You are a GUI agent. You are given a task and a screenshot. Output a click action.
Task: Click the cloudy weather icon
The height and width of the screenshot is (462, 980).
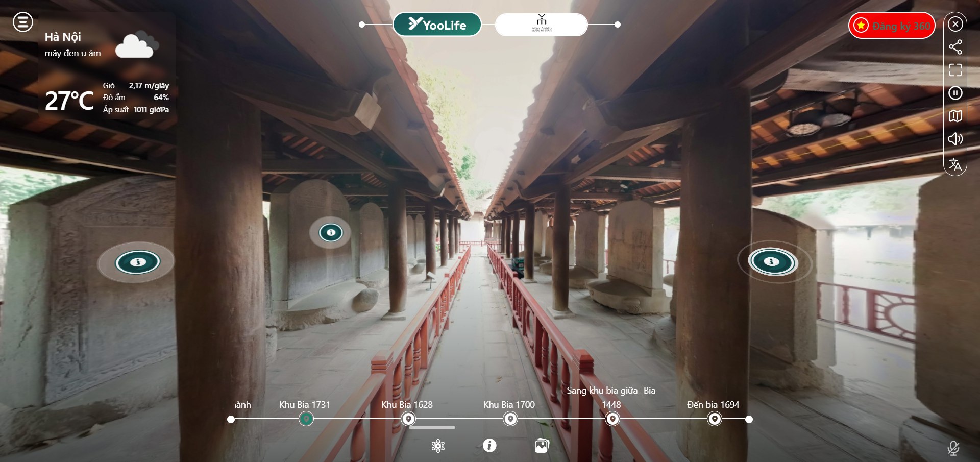[x=136, y=44]
